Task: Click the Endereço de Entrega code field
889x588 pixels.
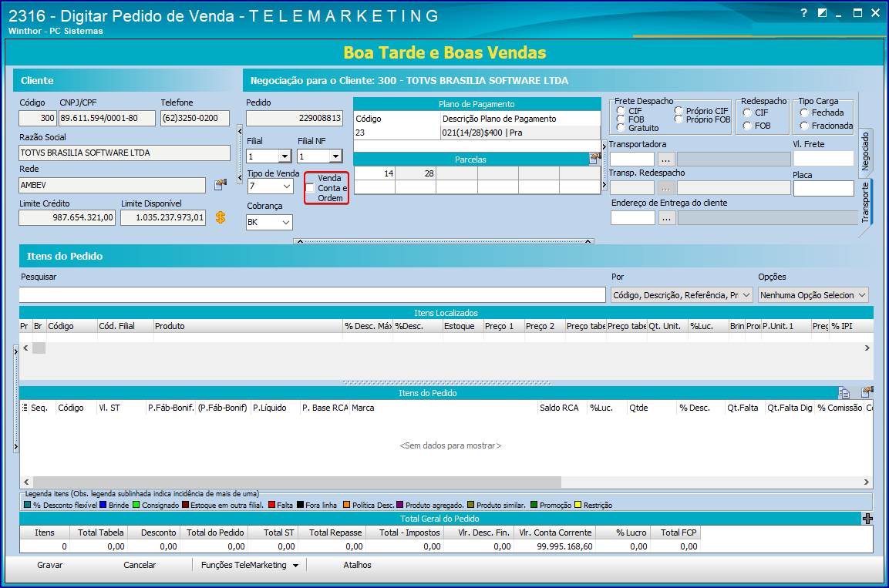Action: click(x=633, y=217)
